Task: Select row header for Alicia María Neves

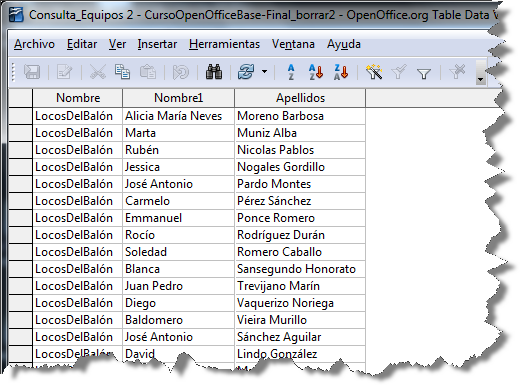Action: [x=20, y=116]
